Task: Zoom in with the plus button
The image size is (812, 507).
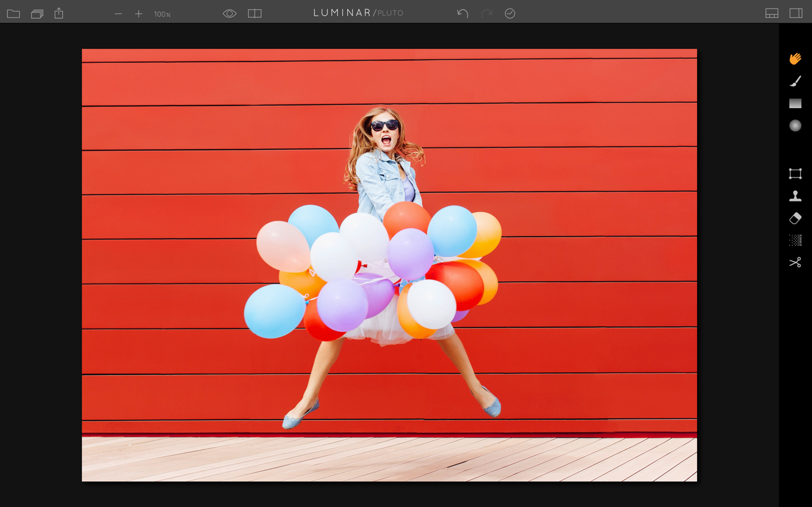Action: pyautogui.click(x=138, y=14)
